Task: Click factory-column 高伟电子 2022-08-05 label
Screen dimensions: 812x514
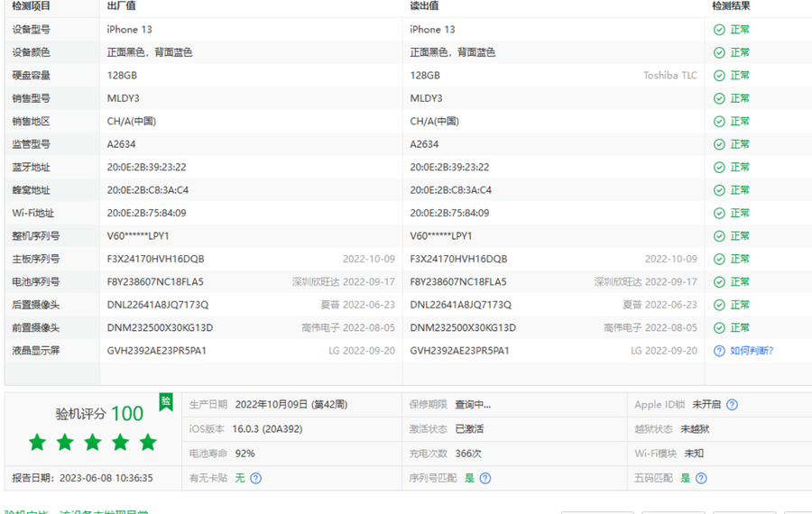Action: point(348,327)
